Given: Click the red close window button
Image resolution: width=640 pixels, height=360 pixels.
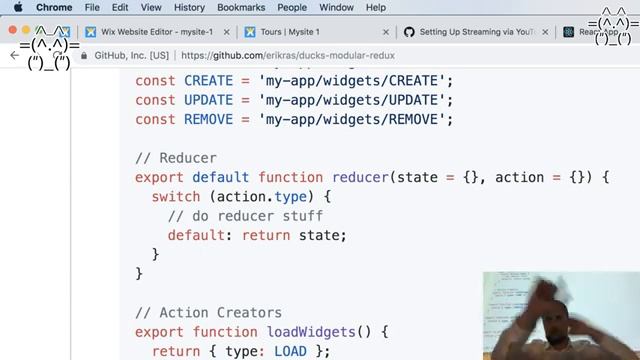Looking at the screenshot, I should [13, 30].
